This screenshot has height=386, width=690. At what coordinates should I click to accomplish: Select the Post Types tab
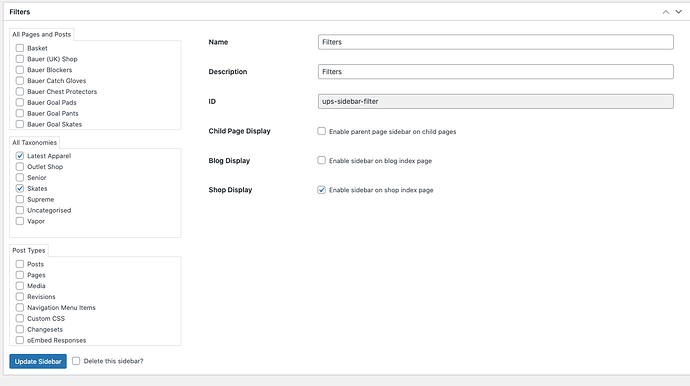click(x=29, y=250)
